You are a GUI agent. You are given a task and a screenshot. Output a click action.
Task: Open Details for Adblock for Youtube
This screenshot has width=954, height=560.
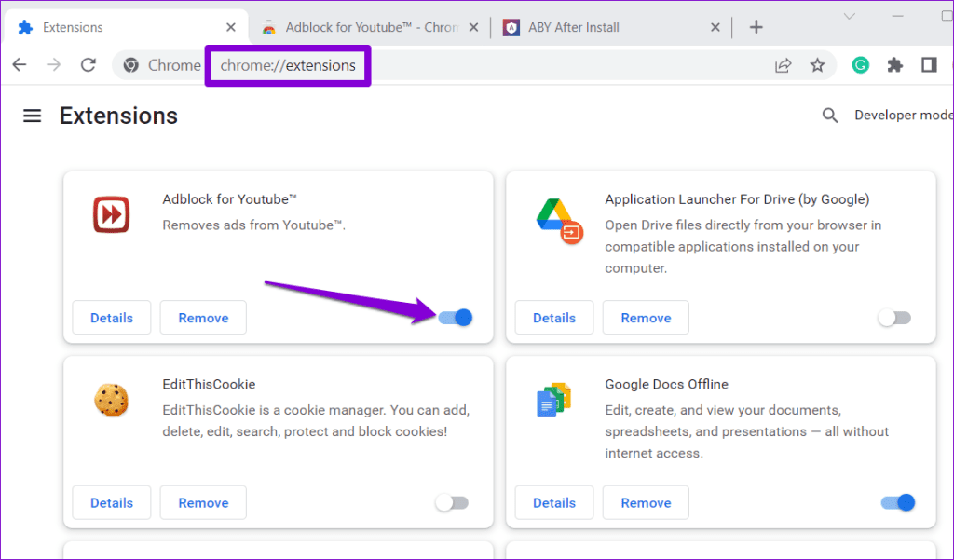pos(112,318)
